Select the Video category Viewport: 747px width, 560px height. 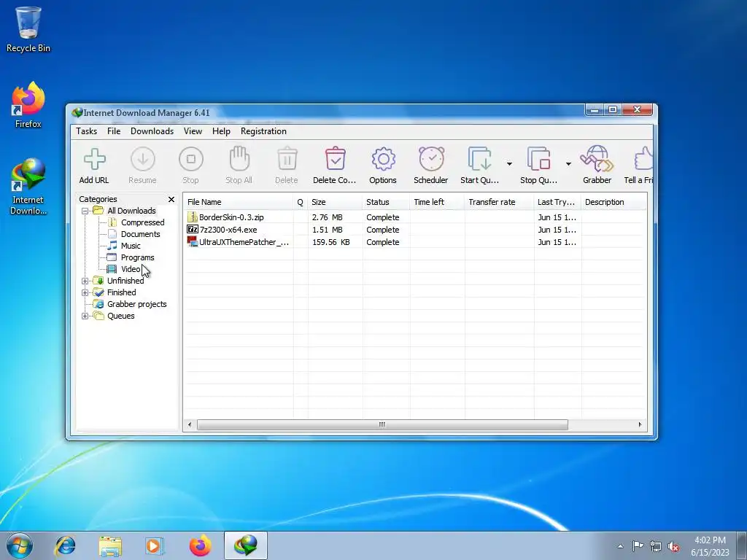click(131, 269)
